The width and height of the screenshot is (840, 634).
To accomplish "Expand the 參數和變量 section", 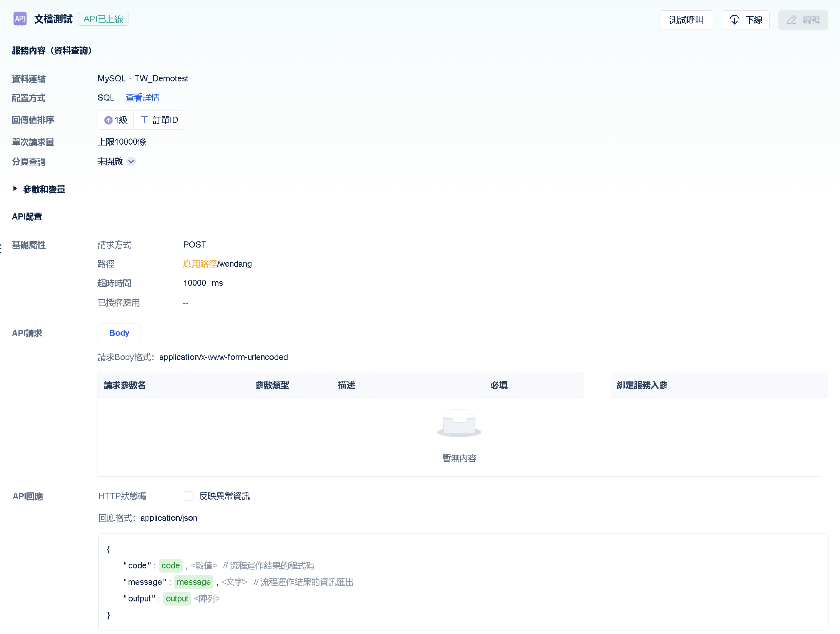I will [15, 189].
